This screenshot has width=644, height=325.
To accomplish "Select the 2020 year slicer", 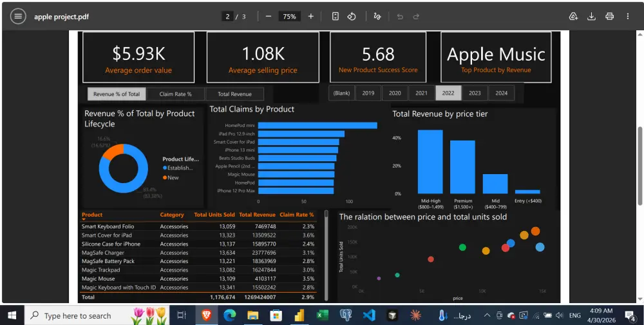I will tap(395, 93).
